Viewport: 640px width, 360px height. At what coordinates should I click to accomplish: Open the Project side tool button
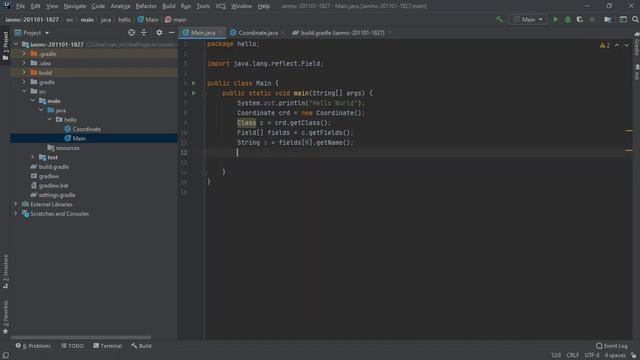point(5,46)
